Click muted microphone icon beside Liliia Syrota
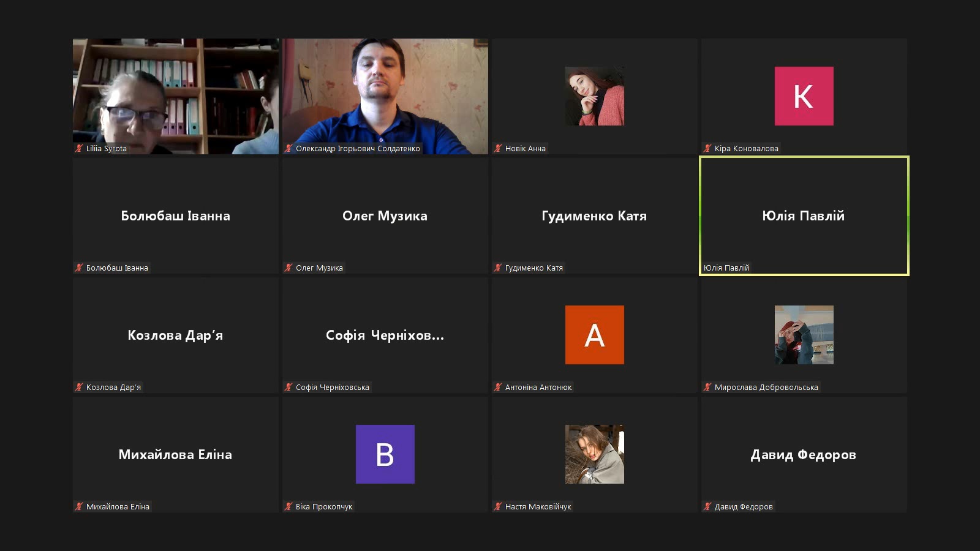Viewport: 980px width, 551px height. coord(79,148)
